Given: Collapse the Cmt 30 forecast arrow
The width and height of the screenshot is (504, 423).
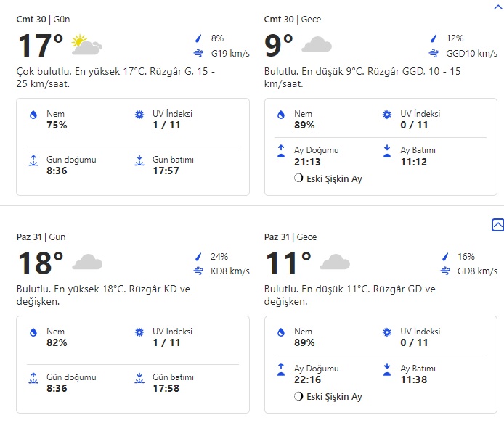Looking at the screenshot, I should click(497, 6).
